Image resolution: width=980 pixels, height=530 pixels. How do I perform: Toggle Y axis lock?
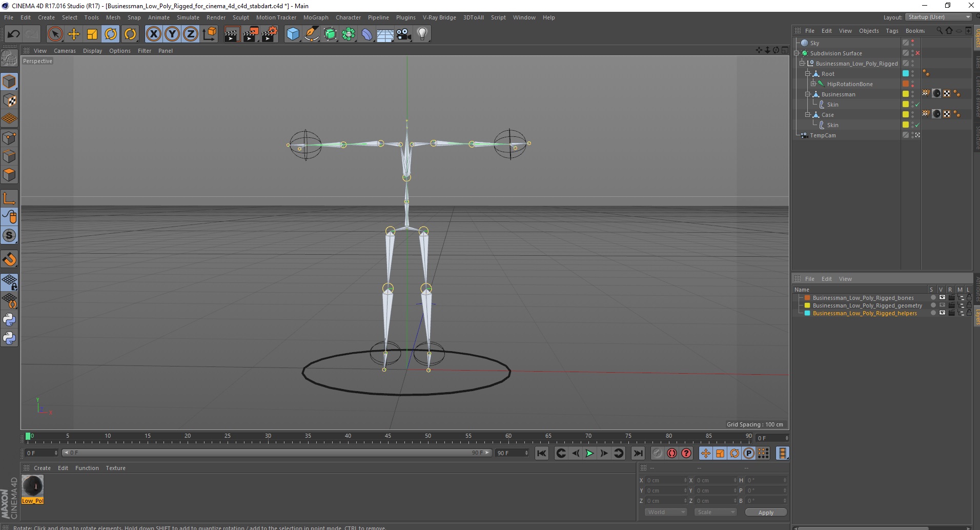pyautogui.click(x=172, y=34)
